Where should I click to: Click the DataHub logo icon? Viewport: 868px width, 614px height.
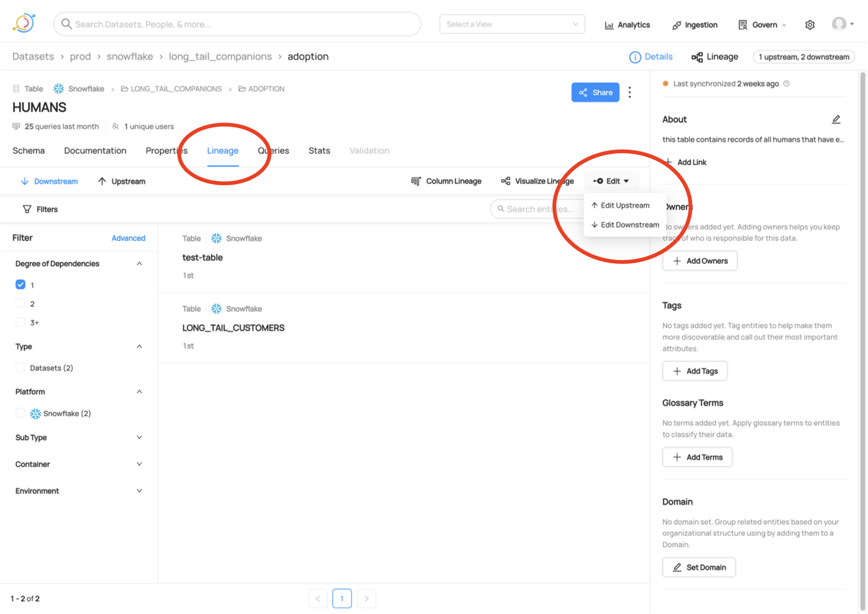24,23
